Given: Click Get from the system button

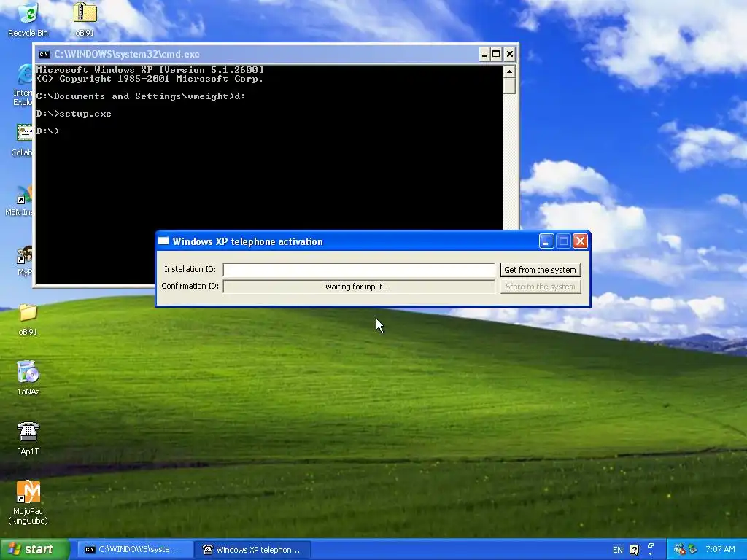Looking at the screenshot, I should tap(541, 270).
